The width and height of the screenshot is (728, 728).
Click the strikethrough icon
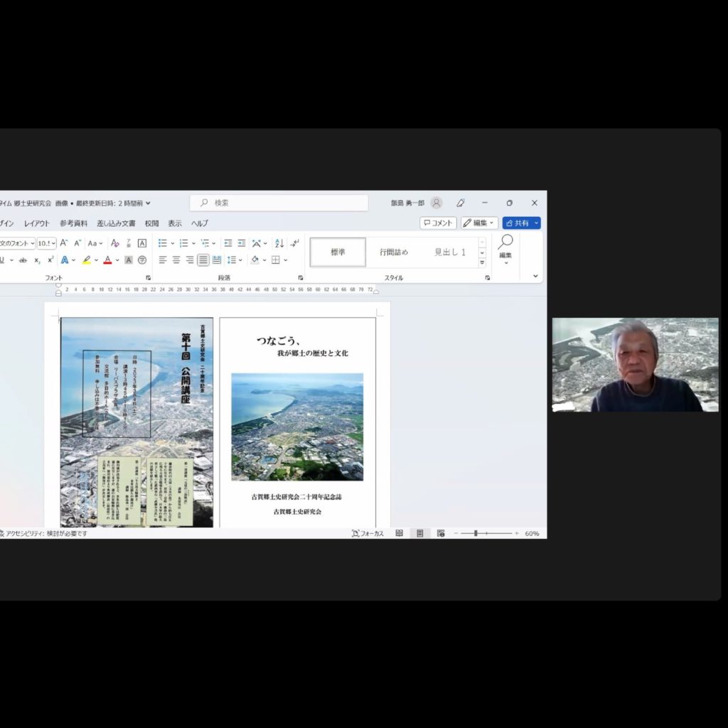tap(23, 260)
